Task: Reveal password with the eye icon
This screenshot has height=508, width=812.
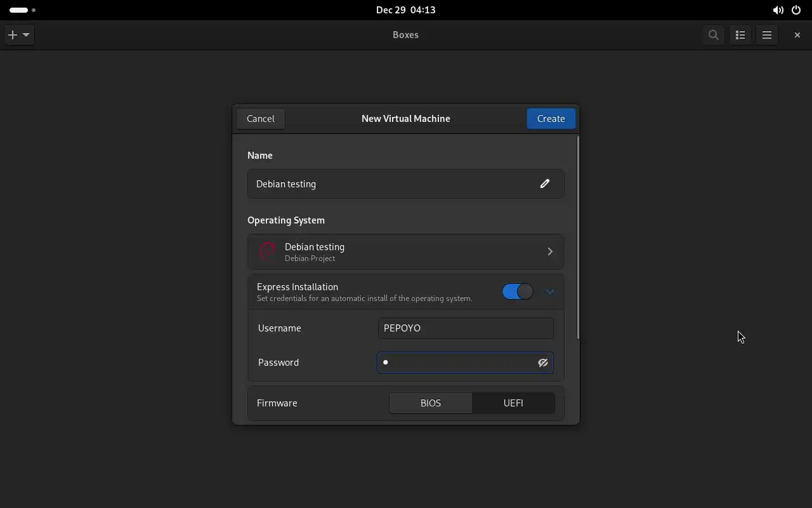Action: (x=543, y=363)
